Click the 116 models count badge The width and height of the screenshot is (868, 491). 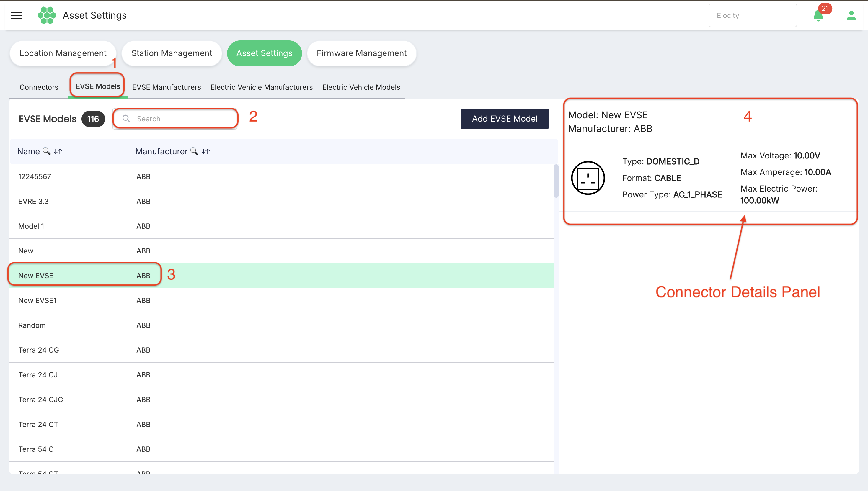(93, 119)
